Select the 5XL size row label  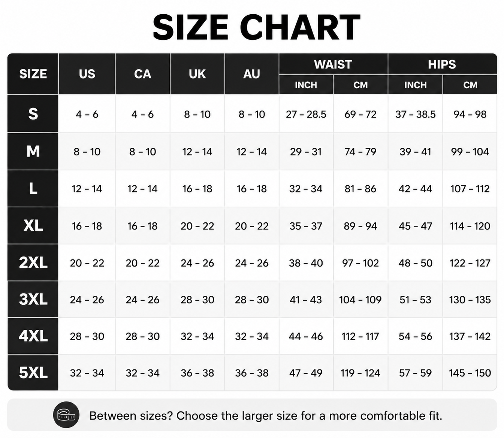[33, 372]
